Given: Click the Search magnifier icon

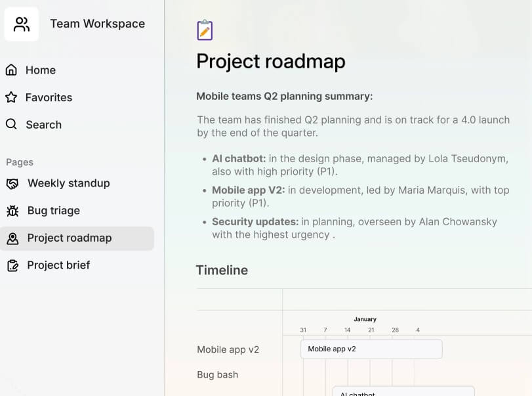Looking at the screenshot, I should pyautogui.click(x=11, y=124).
